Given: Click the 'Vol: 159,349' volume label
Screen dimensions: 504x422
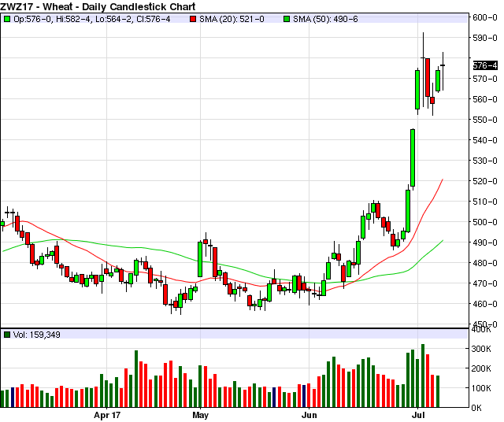Looking at the screenshot, I should (x=37, y=335).
